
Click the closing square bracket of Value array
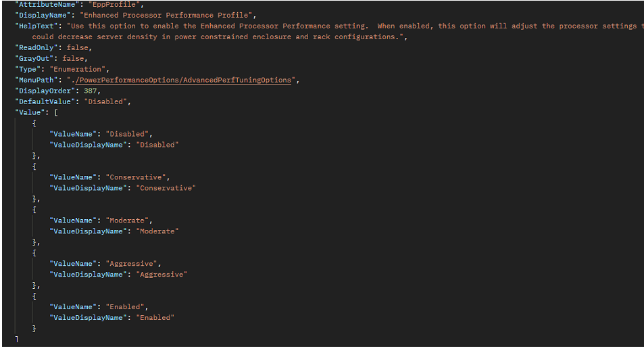tap(16, 339)
